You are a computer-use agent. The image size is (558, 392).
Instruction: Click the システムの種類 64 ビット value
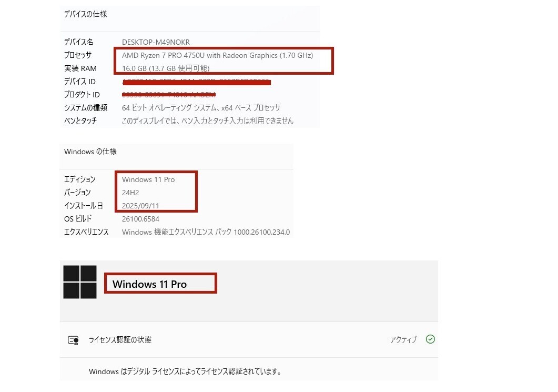[x=201, y=107]
